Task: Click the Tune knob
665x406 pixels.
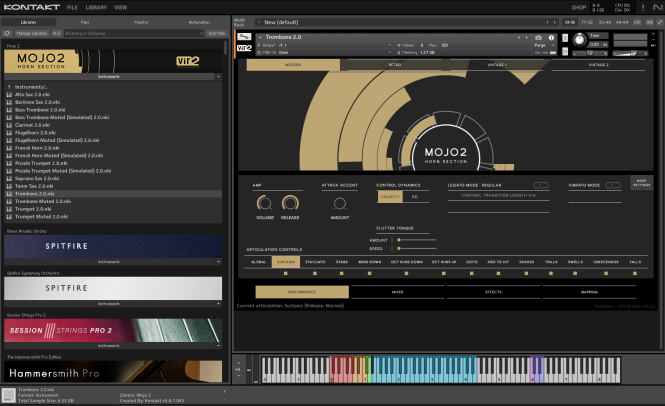Action: pos(578,41)
